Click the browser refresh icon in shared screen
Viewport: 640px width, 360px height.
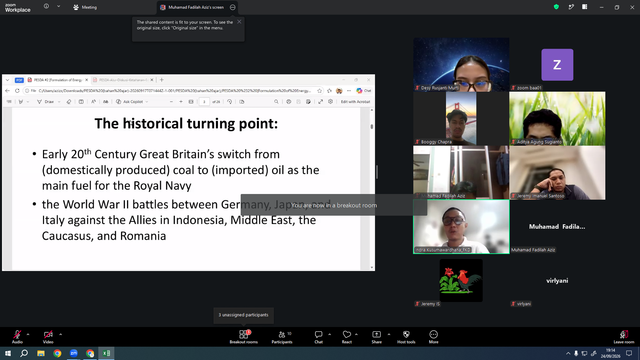coord(17,91)
